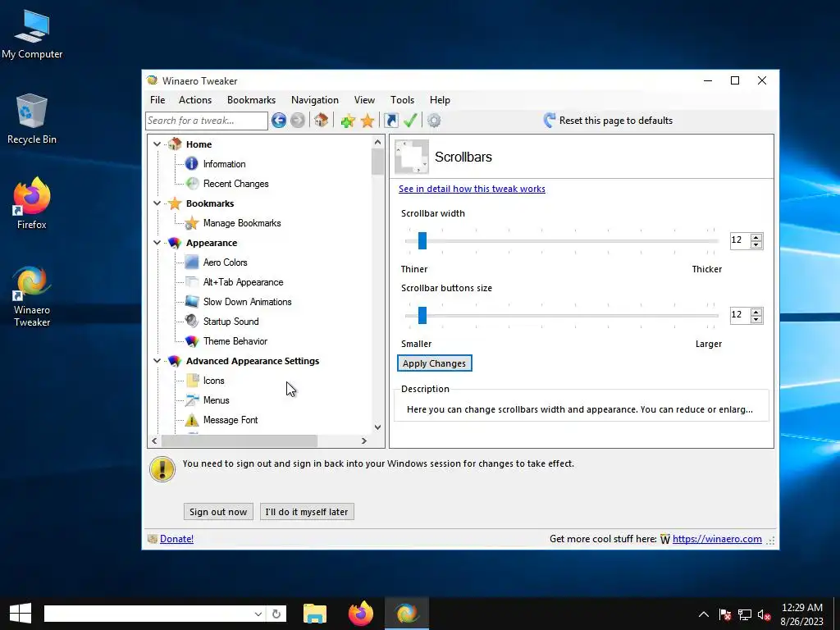Open the Navigation menu
The width and height of the screenshot is (840, 630).
pos(315,100)
